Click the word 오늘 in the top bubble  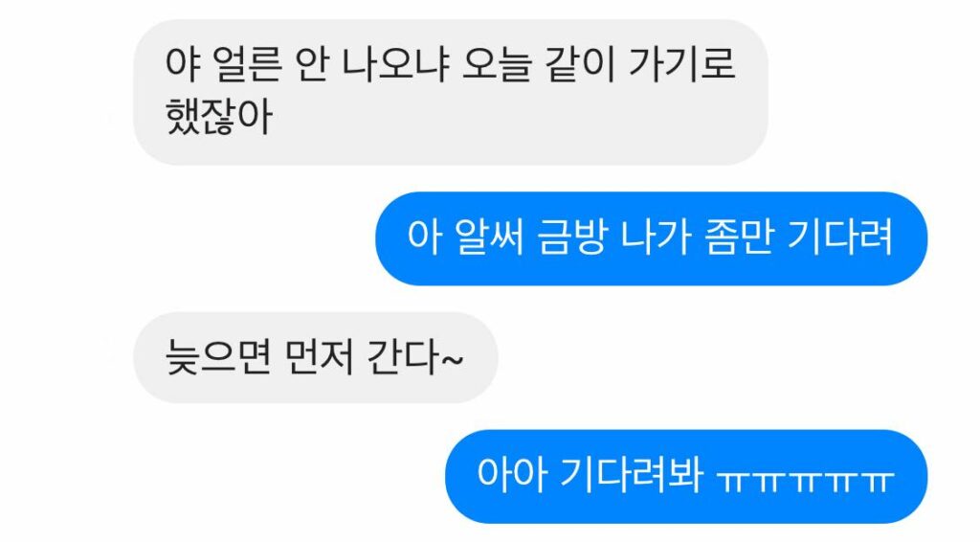click(497, 64)
